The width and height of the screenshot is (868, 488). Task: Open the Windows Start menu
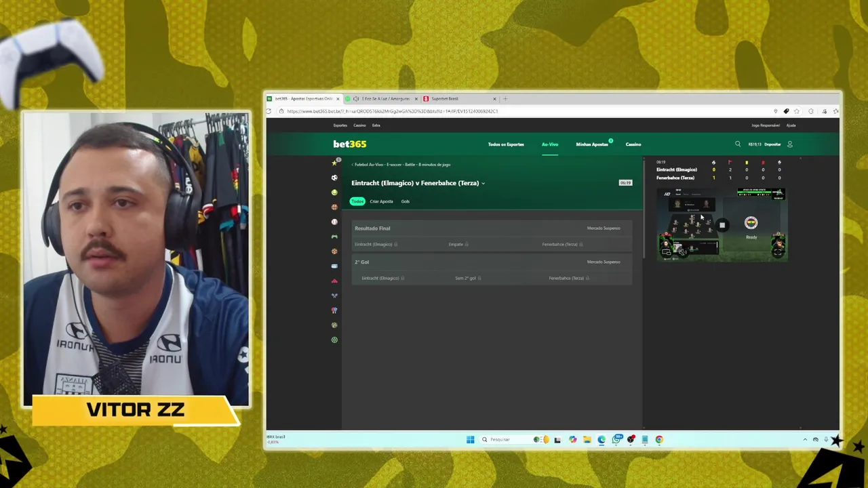[470, 439]
